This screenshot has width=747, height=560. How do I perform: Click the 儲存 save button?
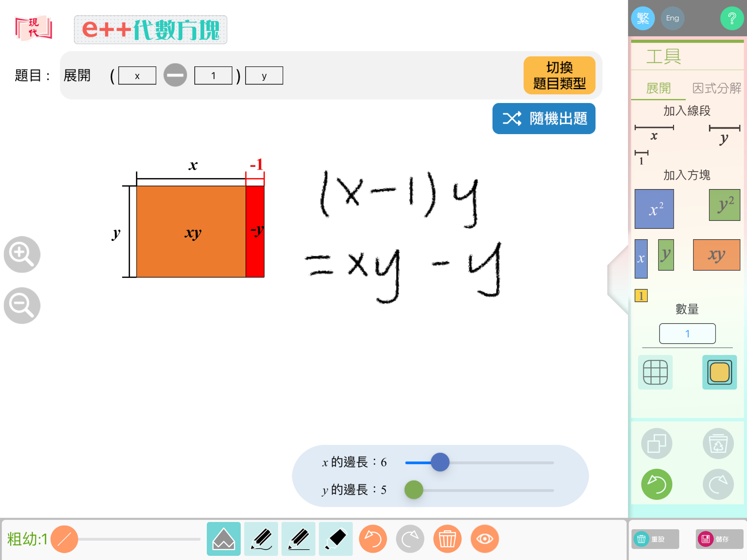tap(719, 539)
